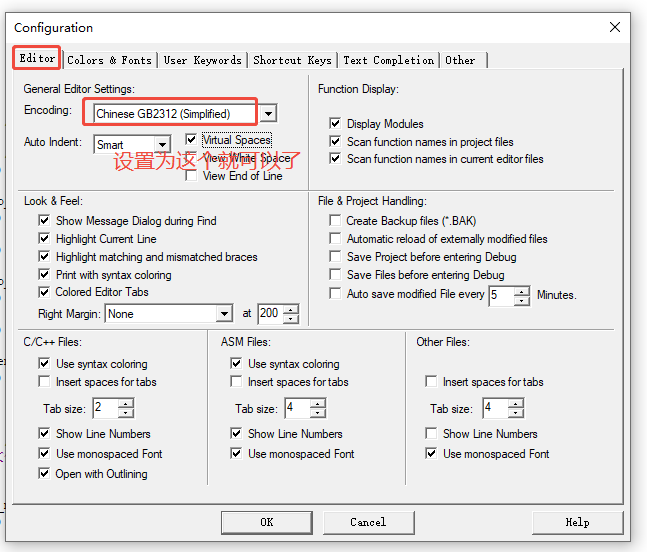The image size is (647, 552).
Task: Go to Shortcut Keys tab
Action: click(x=292, y=60)
